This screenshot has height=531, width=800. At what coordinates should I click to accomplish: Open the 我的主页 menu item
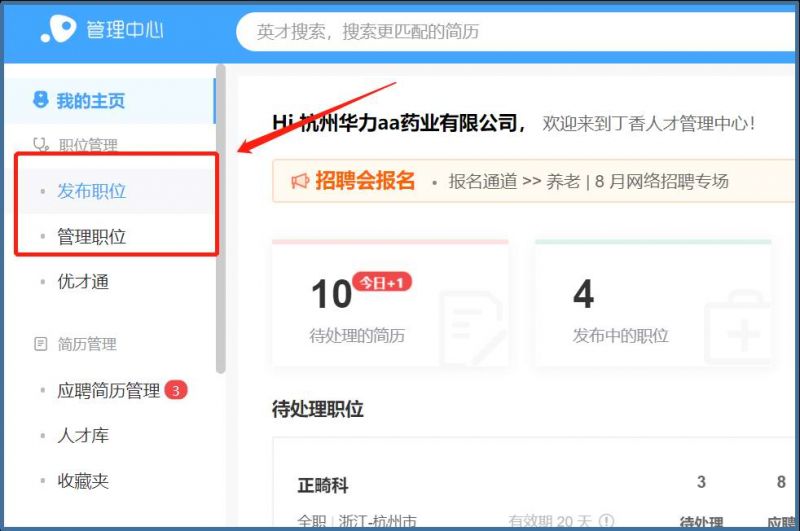pos(110,100)
